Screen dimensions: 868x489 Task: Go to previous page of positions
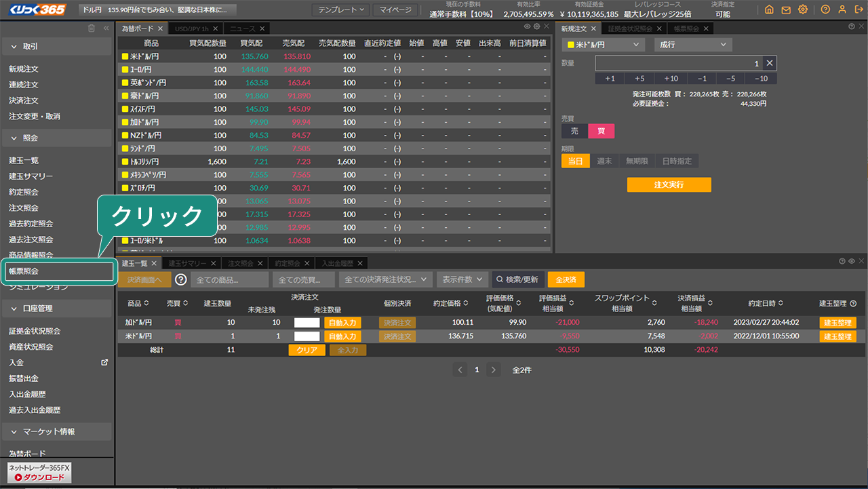click(461, 370)
